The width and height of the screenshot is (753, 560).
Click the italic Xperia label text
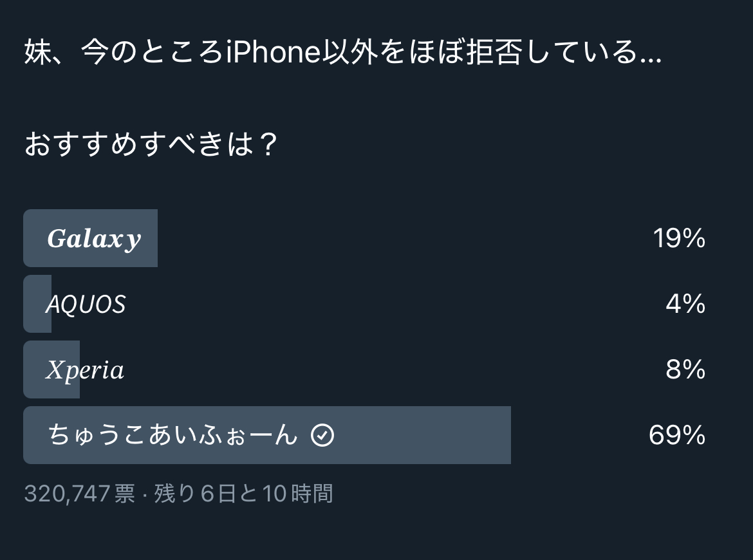click(x=85, y=370)
